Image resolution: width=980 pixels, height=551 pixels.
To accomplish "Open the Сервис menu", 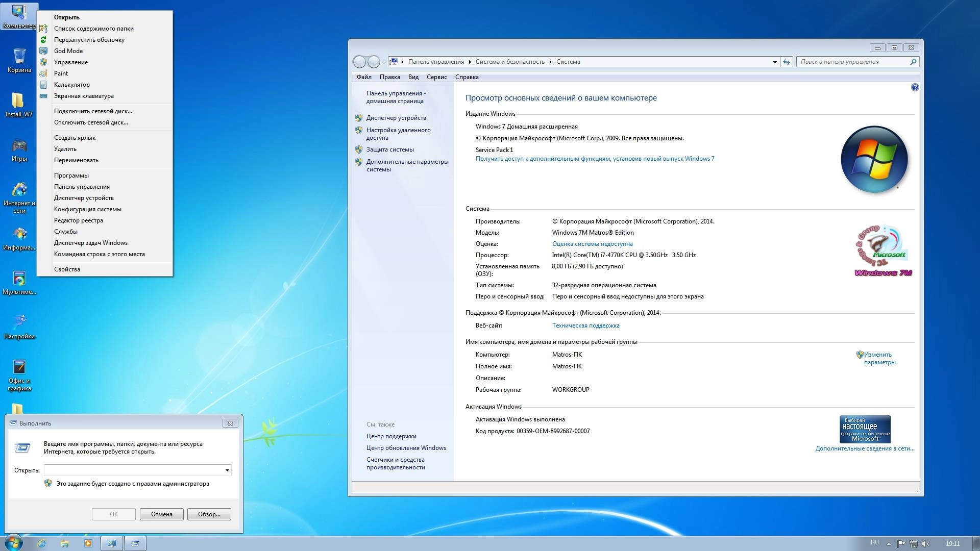I will [x=436, y=77].
